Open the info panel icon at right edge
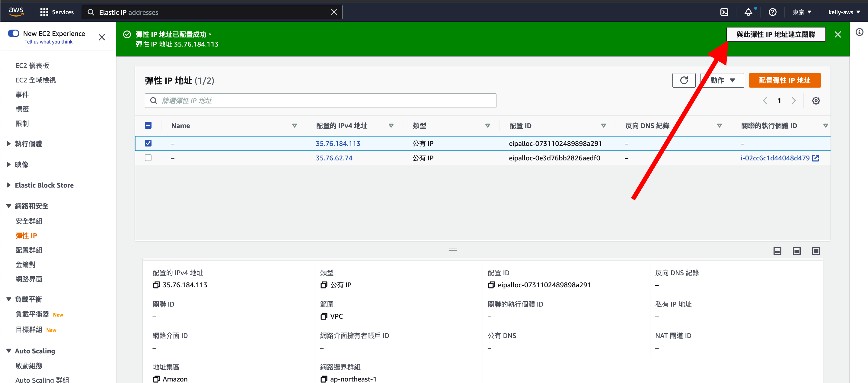 (x=859, y=32)
